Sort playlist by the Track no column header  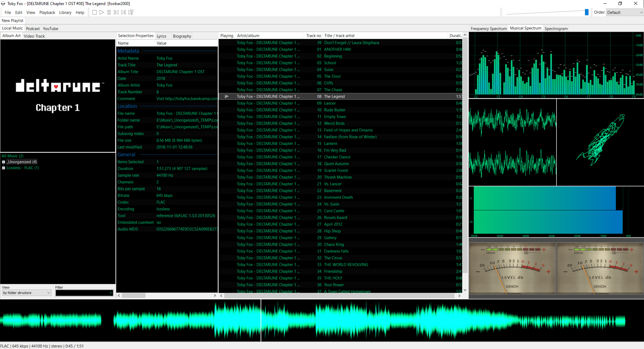click(x=314, y=36)
